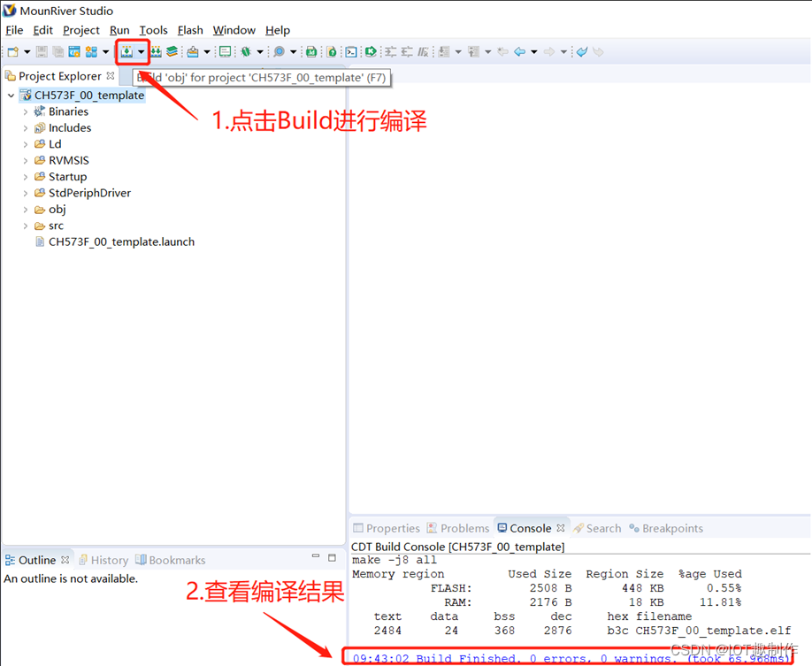Expand the Startup folder node
The width and height of the screenshot is (812, 666).
[x=26, y=177]
